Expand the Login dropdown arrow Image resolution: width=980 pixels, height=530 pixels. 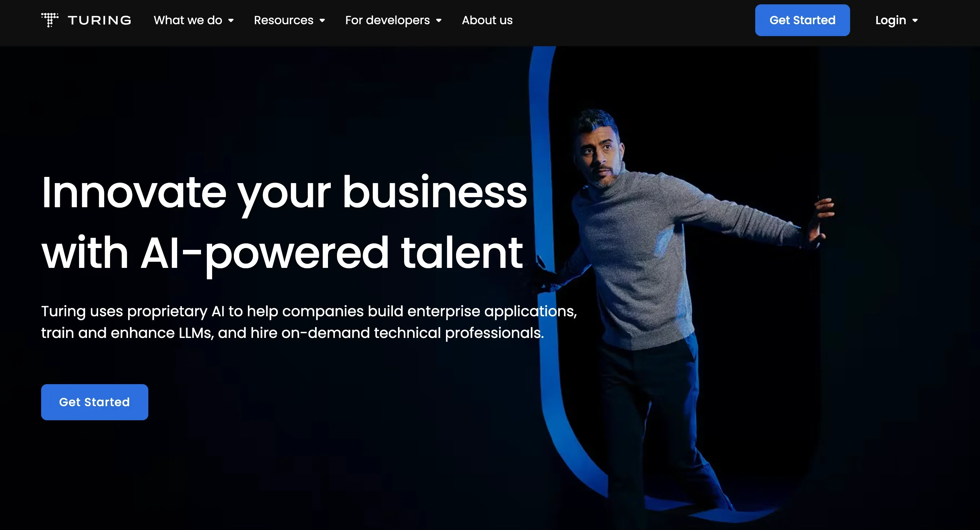[x=915, y=21]
